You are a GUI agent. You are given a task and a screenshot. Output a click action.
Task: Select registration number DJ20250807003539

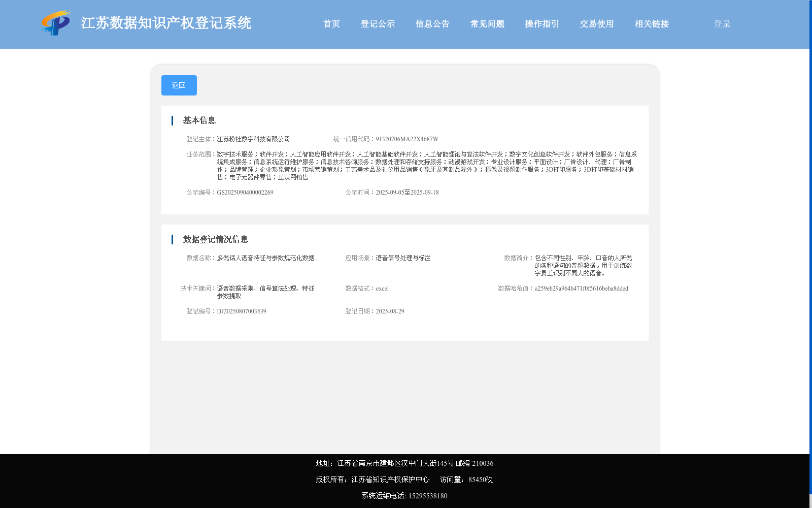(x=242, y=311)
